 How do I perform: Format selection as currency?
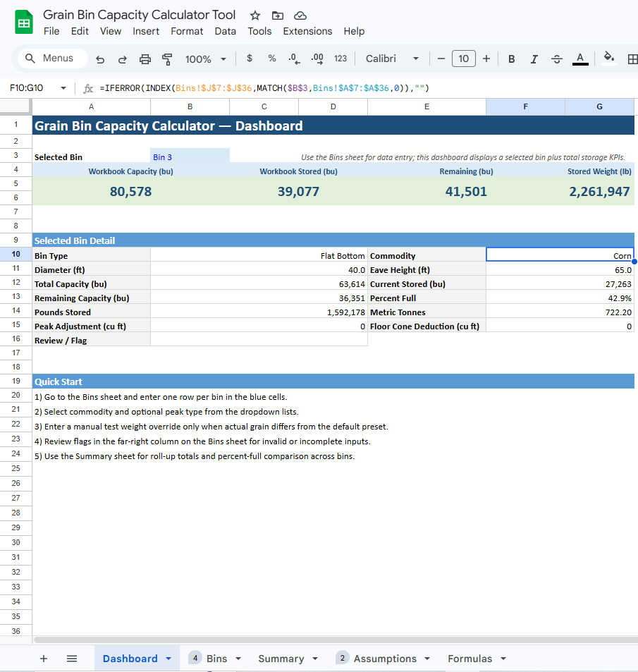(249, 59)
